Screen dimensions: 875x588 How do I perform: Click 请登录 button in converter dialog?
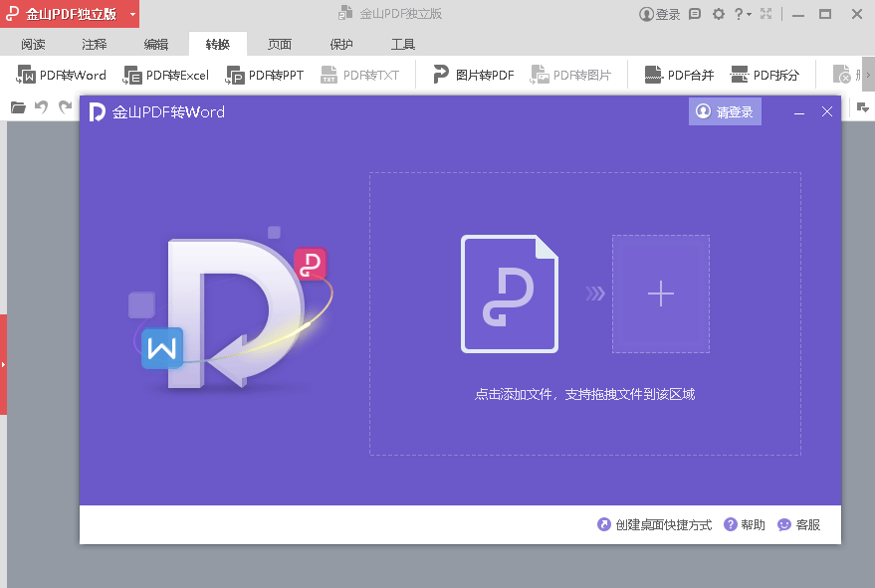tap(725, 111)
